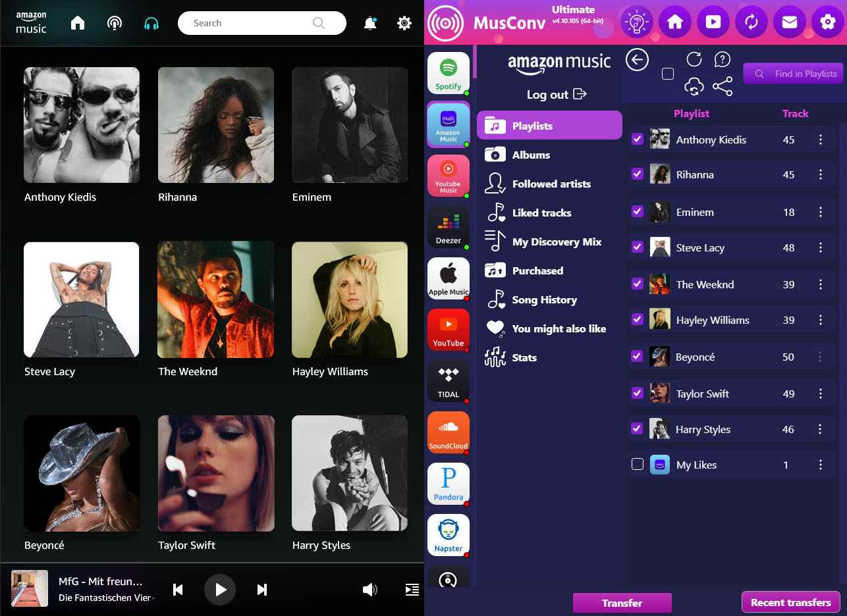Open Followed artists section
The image size is (847, 616).
pos(549,184)
